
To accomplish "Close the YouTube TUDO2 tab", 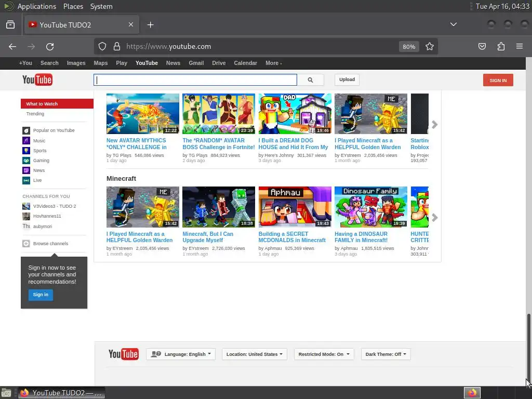I will click(130, 24).
